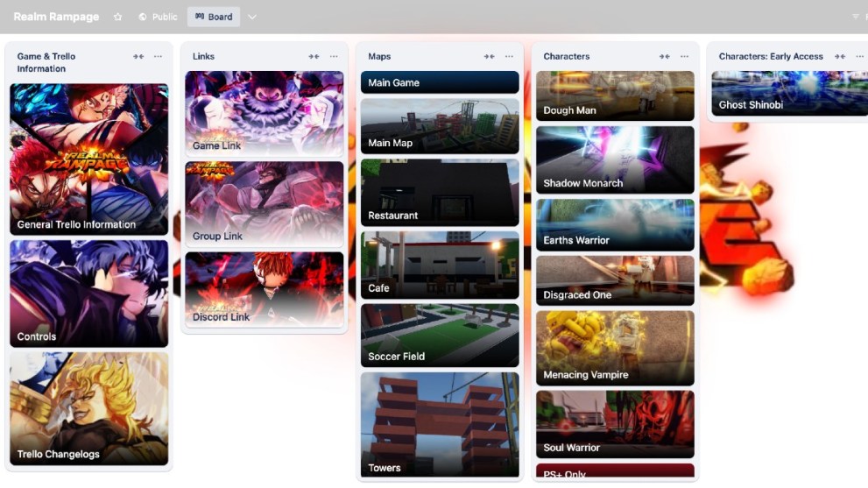Viewport: 868px width, 488px height.
Task: Open the Ghost Shinobi card
Action: [789, 94]
